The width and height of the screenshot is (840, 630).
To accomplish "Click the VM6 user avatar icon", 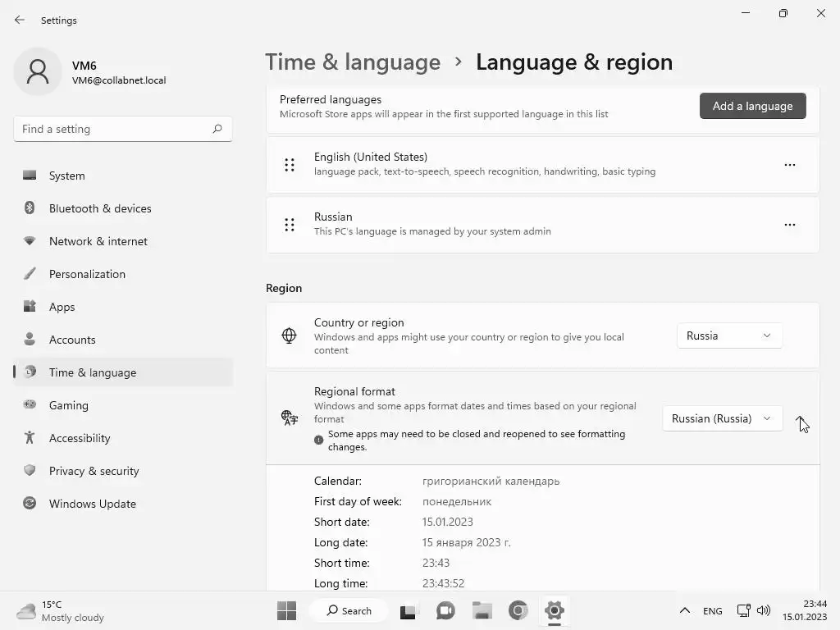I will point(38,71).
